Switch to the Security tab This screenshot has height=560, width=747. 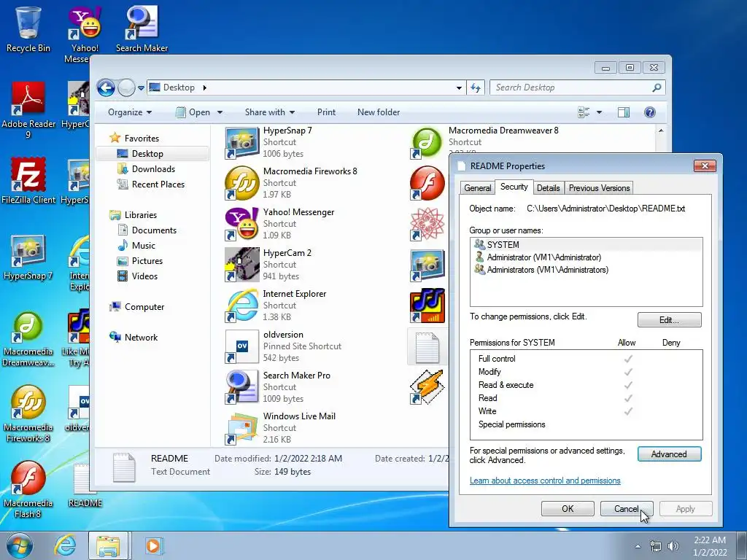(514, 187)
